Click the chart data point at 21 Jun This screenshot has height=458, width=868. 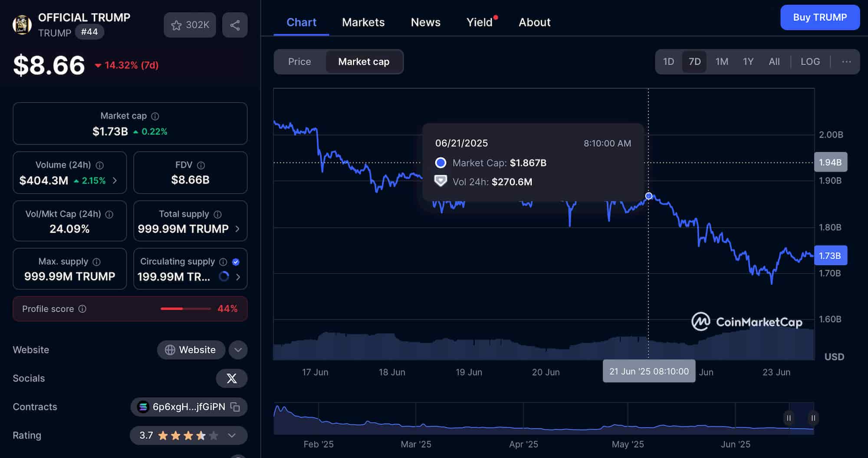click(x=648, y=196)
